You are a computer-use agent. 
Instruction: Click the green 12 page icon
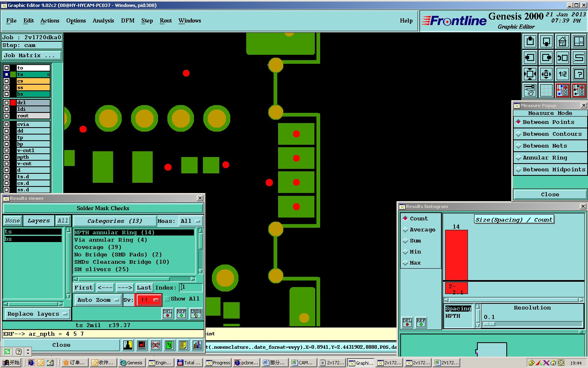169,345
